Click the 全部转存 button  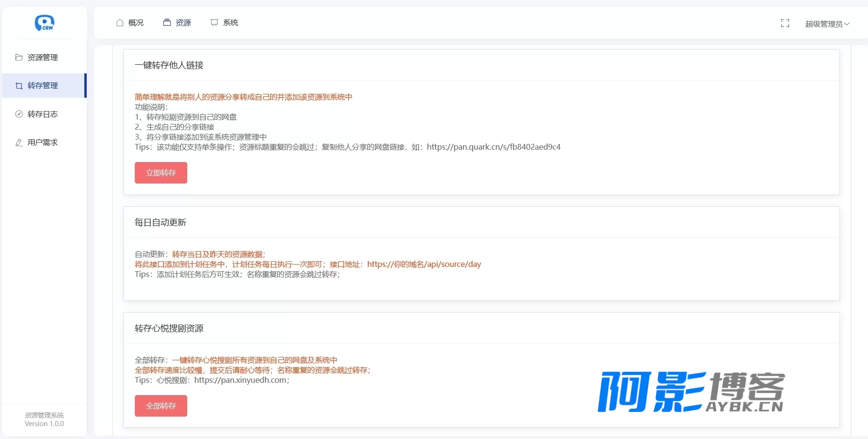tap(161, 406)
